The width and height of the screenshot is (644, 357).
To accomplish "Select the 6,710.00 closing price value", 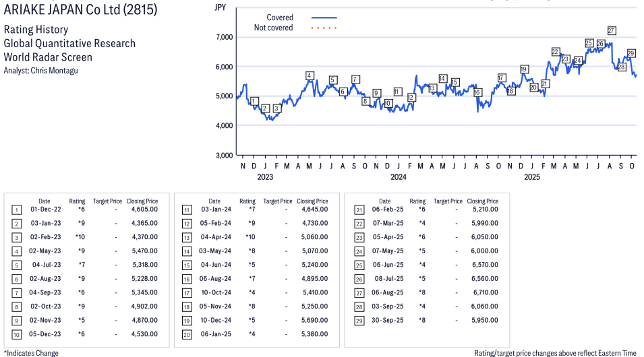I will click(483, 292).
